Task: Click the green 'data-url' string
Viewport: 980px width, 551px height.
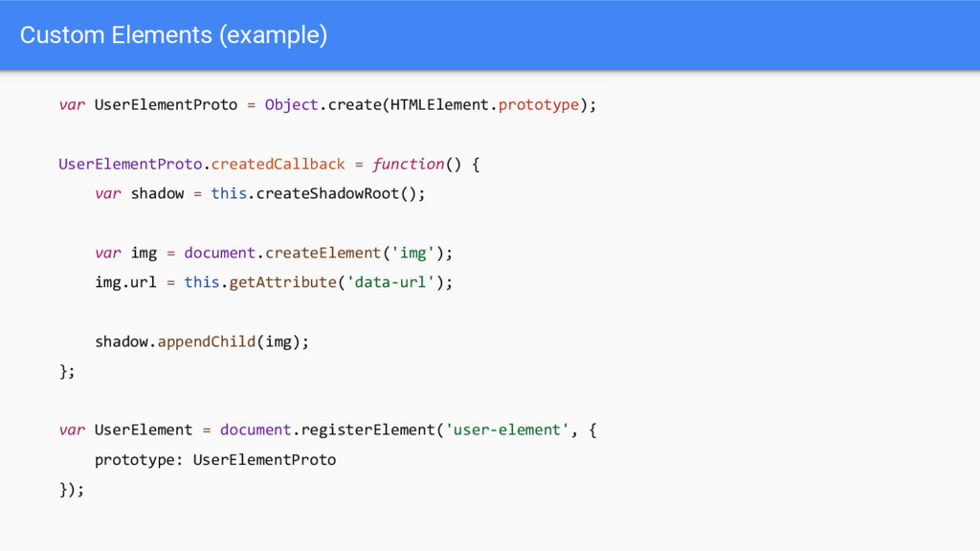Action: point(390,282)
